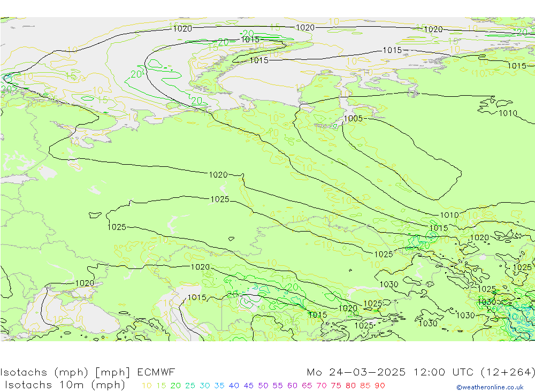Select the '85' legend value
The image size is (535, 392).
click(x=365, y=386)
